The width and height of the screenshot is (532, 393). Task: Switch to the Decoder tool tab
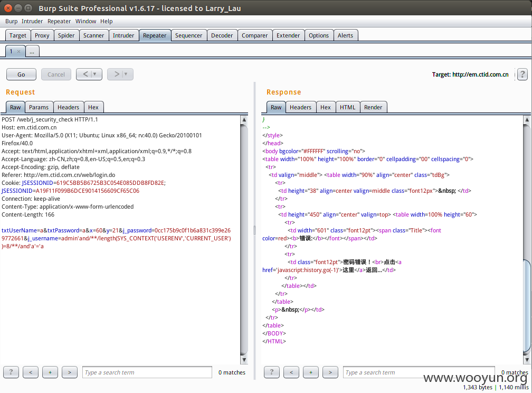tap(222, 35)
